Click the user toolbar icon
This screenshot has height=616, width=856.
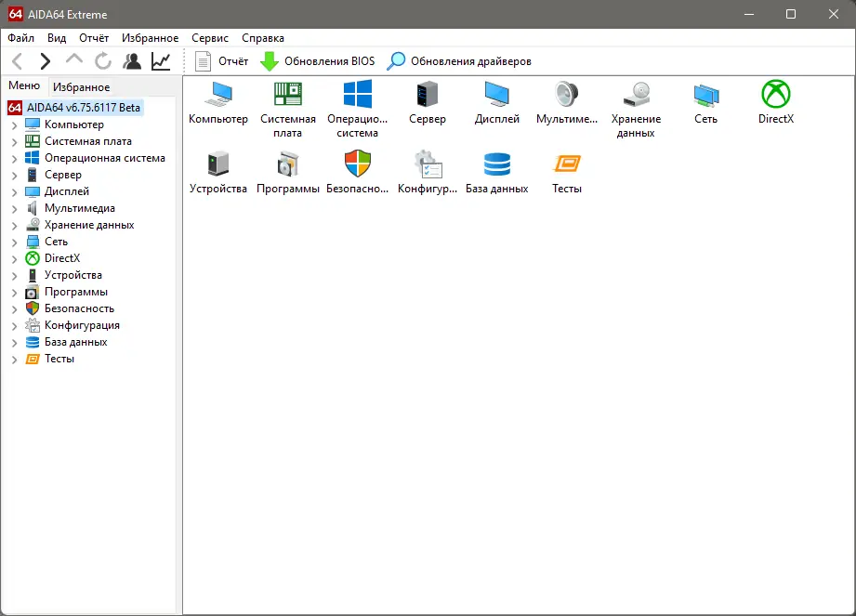pos(132,60)
